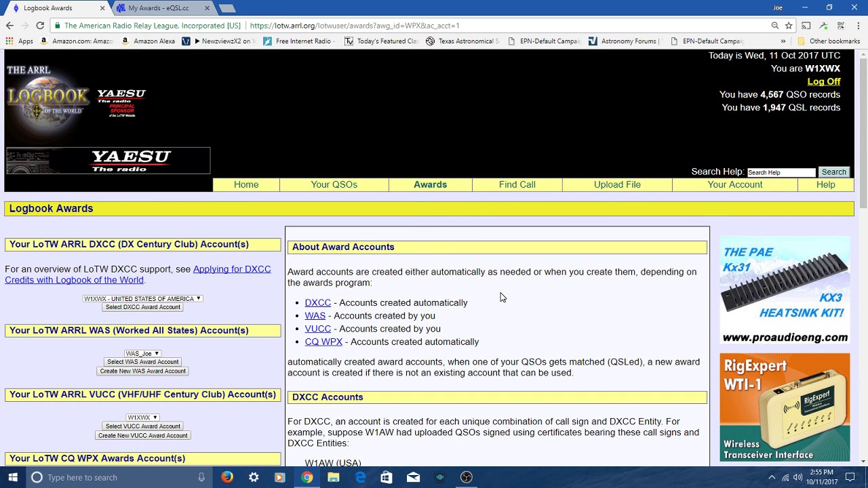
Task: Open Settings gear in the taskbar
Action: click(254, 477)
